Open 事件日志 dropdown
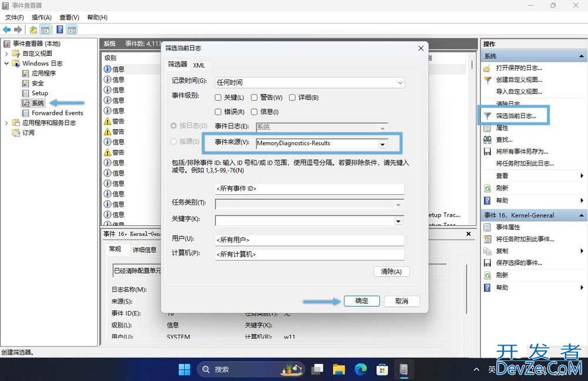Image resolution: width=588 pixels, height=381 pixels. tap(322, 128)
